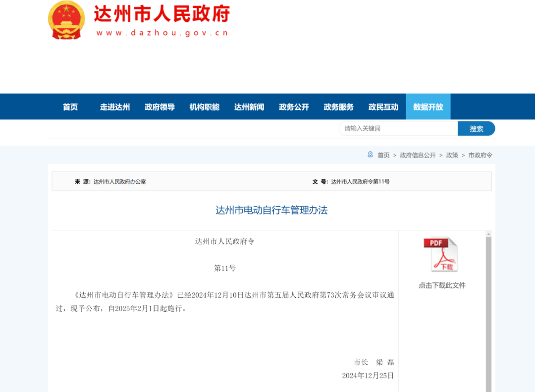535x392 pixels.
Task: Open the 政务服务 navigation menu
Action: coord(338,106)
